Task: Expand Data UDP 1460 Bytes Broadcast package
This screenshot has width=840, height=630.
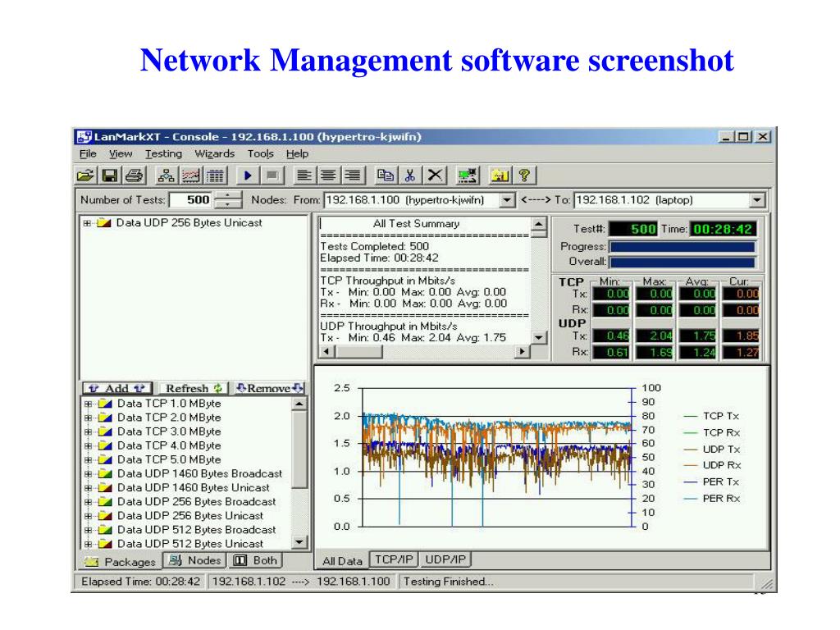Action: [88, 474]
